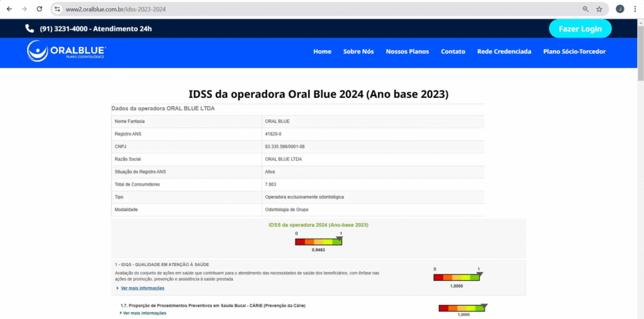Image resolution: width=644 pixels, height=319 pixels.
Task: Reload the page with refresh icon
Action: click(x=40, y=9)
